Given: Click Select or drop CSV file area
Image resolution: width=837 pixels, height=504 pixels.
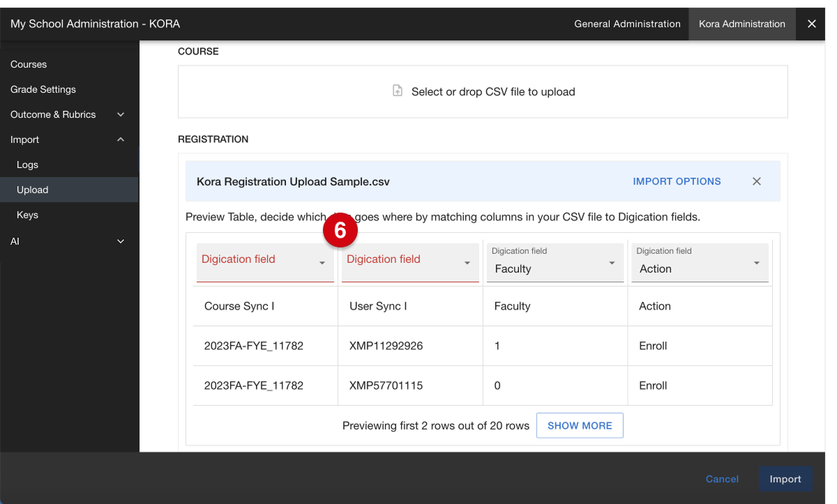Looking at the screenshot, I should point(483,91).
